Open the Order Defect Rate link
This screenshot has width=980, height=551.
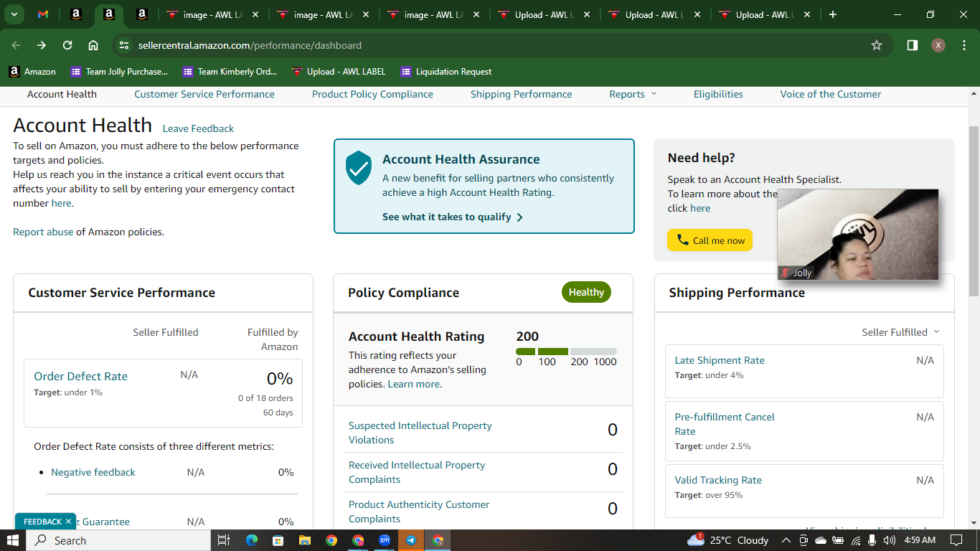click(x=81, y=376)
